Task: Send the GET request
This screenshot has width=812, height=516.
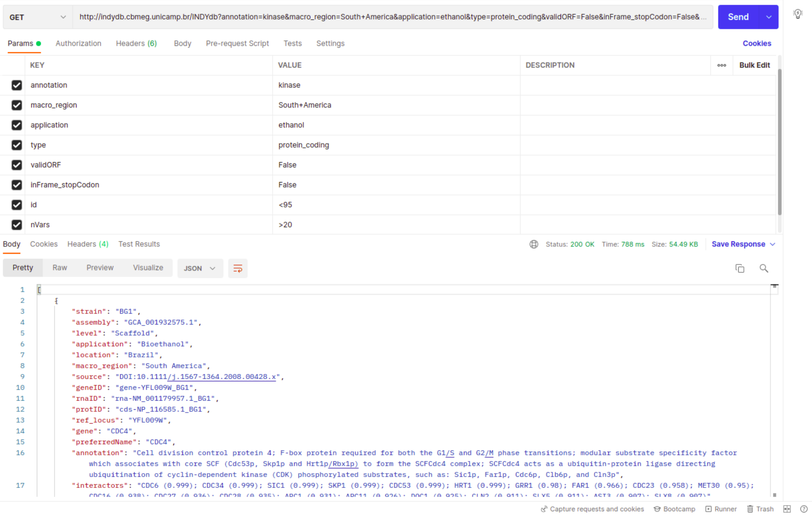Action: tap(738, 17)
